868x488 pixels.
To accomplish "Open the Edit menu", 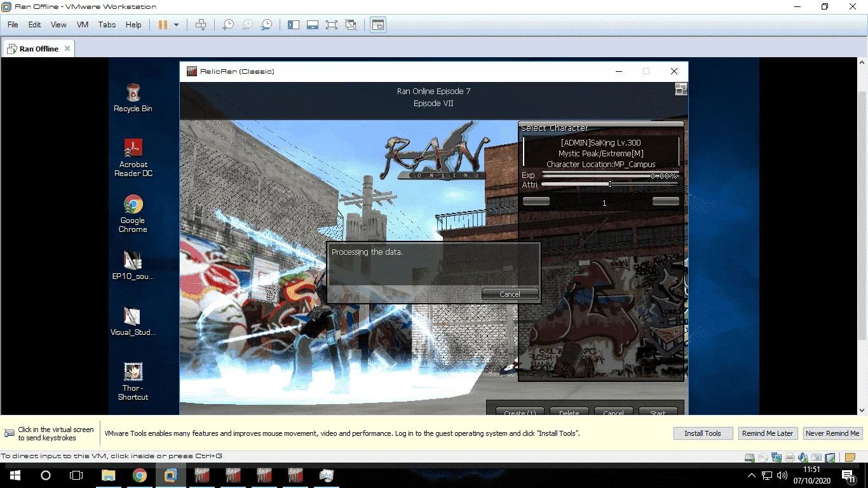I will tap(34, 25).
